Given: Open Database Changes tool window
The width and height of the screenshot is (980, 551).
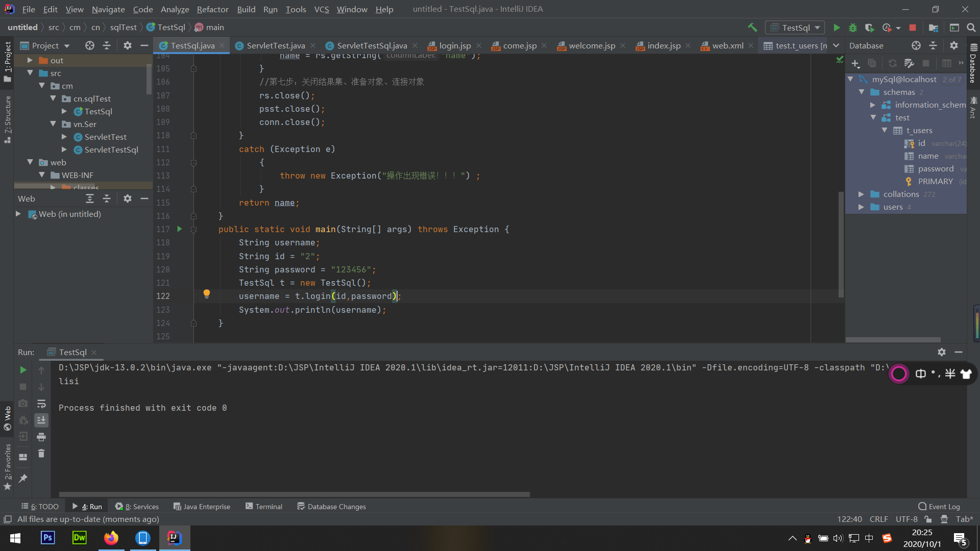Looking at the screenshot, I should [332, 507].
